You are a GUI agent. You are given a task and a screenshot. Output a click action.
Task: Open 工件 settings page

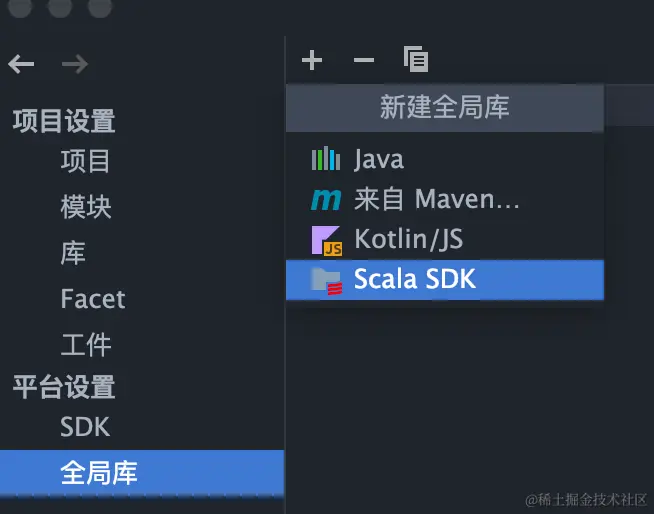86,345
